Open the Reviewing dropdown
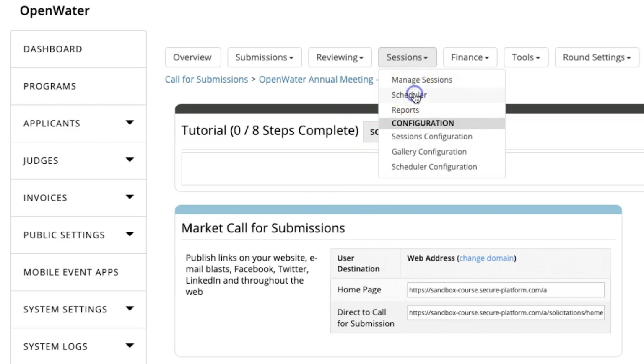The image size is (644, 364). coord(340,57)
